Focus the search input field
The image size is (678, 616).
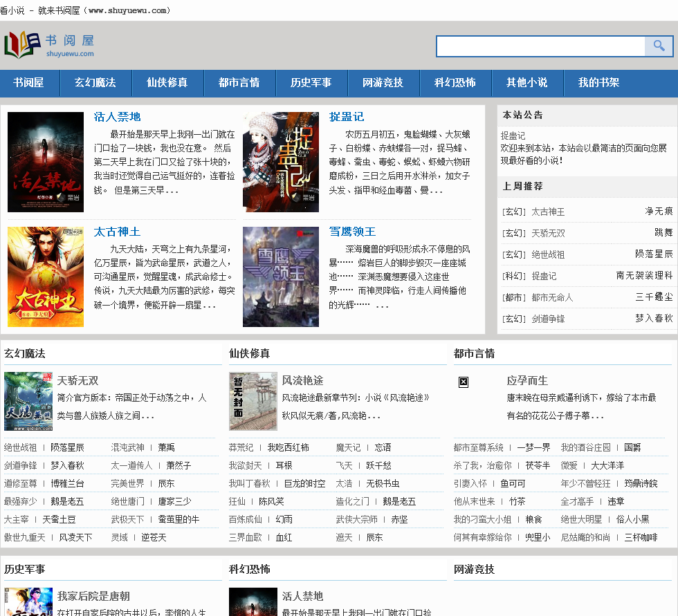[540, 46]
